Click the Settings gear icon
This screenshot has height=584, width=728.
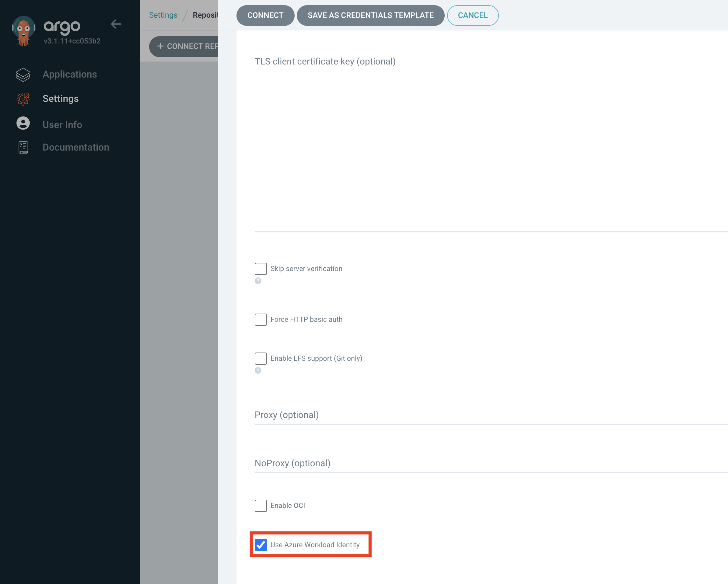point(23,99)
